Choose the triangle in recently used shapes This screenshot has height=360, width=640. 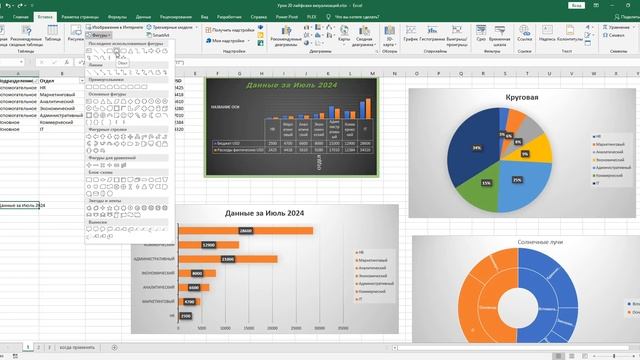pyautogui.click(x=131, y=51)
